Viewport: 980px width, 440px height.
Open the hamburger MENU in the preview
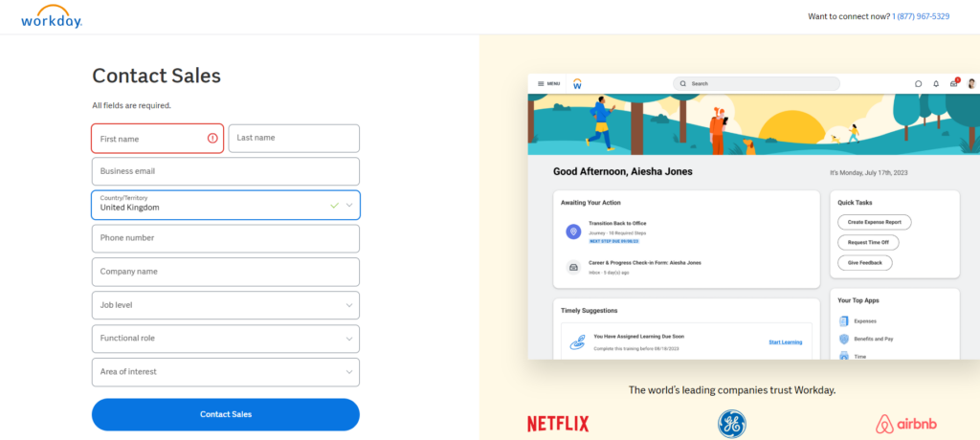548,83
